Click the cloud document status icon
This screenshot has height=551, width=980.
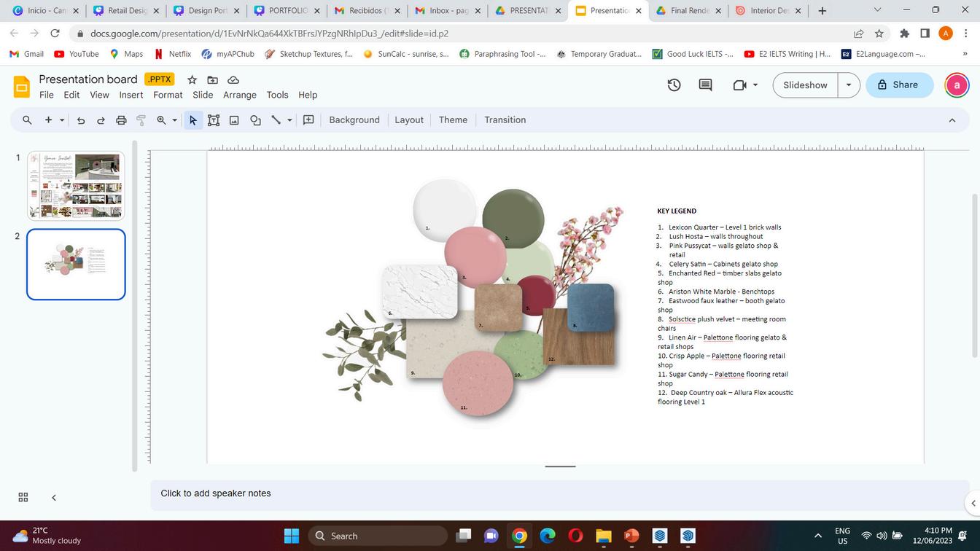(233, 79)
